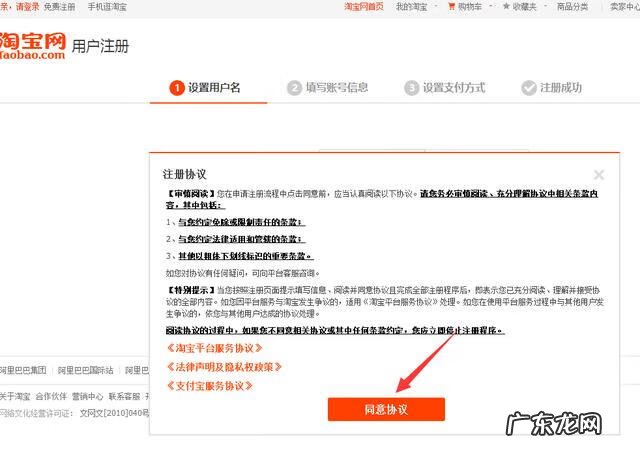
Task: Expand the 我的淘宝 dropdown arrow
Action: click(436, 6)
